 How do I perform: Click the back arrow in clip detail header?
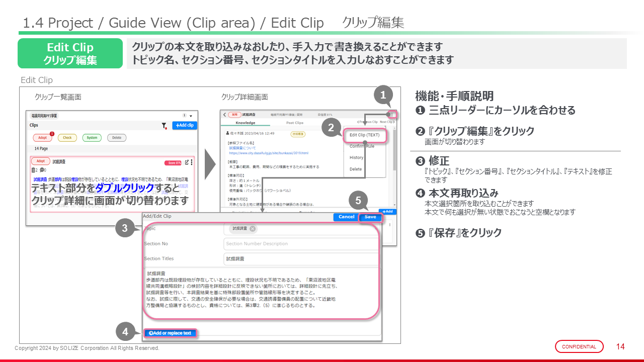tap(224, 115)
